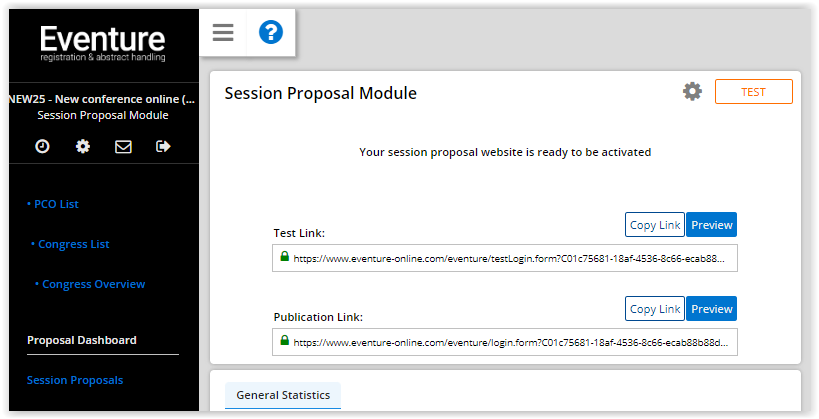Screen dimensions: 819x419
Task: Click green lock icon in Test Link field
Action: pos(284,257)
